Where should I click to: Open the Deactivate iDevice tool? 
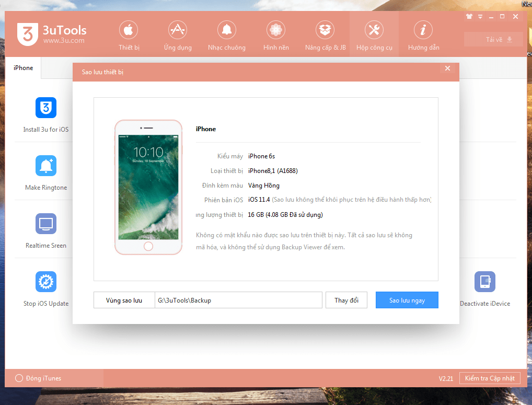(485, 289)
